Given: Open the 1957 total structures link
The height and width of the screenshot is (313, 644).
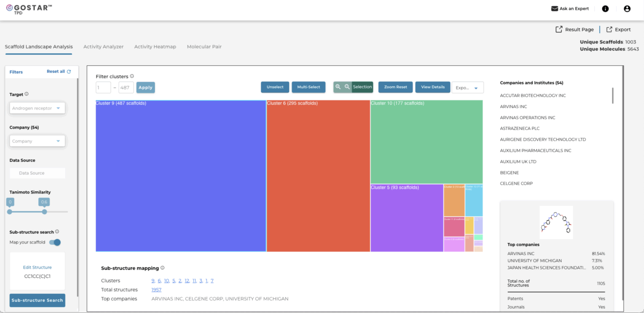Looking at the screenshot, I should coord(156,290).
